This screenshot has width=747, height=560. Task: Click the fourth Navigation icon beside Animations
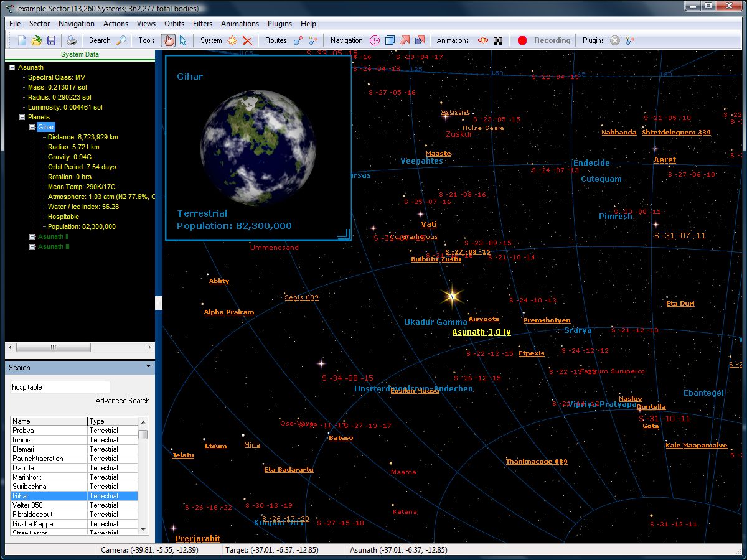420,40
